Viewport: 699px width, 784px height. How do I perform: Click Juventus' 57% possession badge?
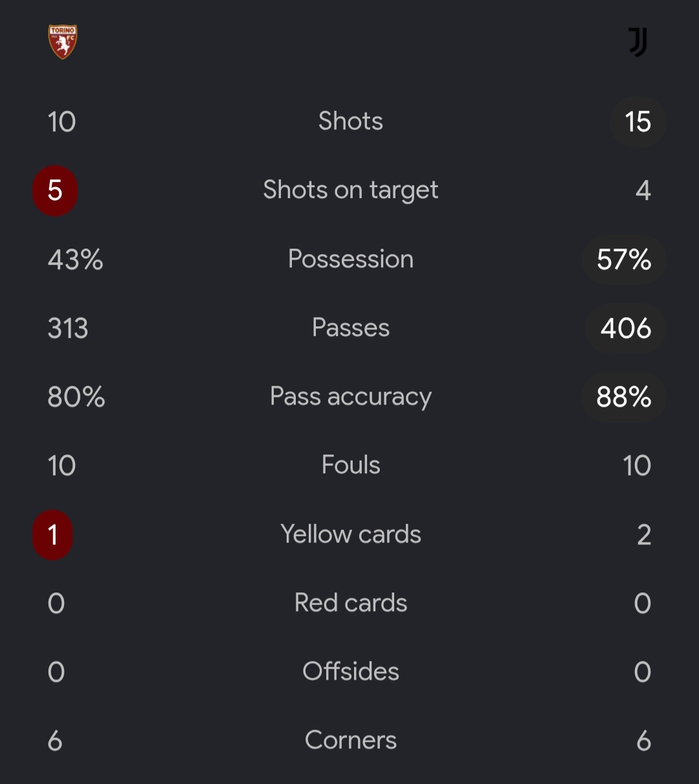624,260
